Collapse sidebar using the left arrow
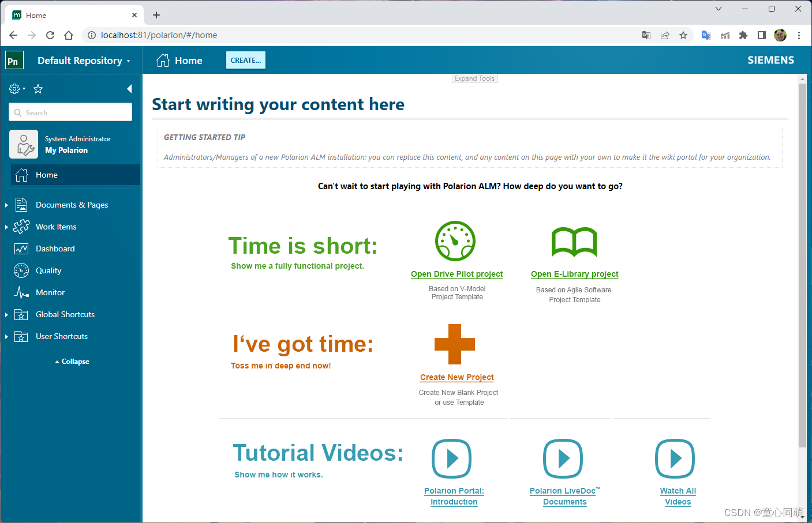812x523 pixels. (129, 89)
